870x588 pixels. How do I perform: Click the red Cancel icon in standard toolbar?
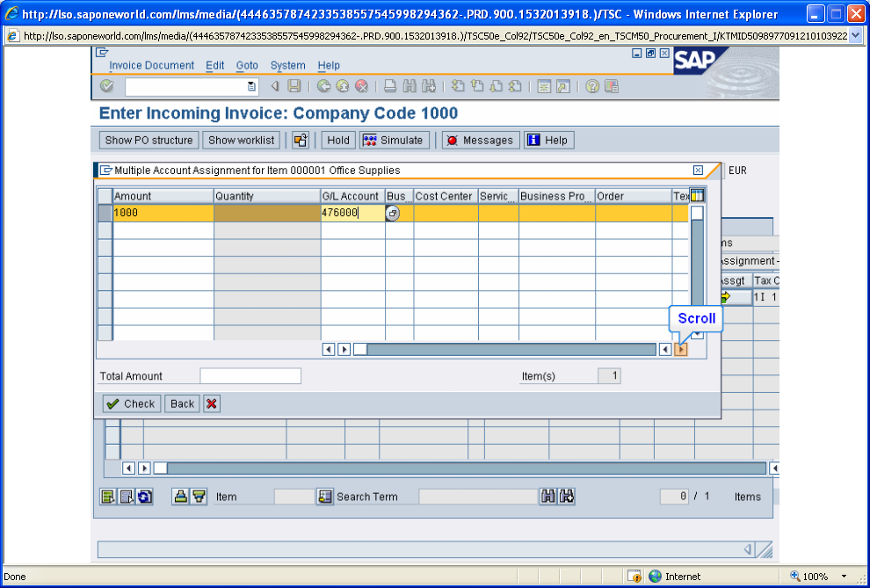[362, 86]
